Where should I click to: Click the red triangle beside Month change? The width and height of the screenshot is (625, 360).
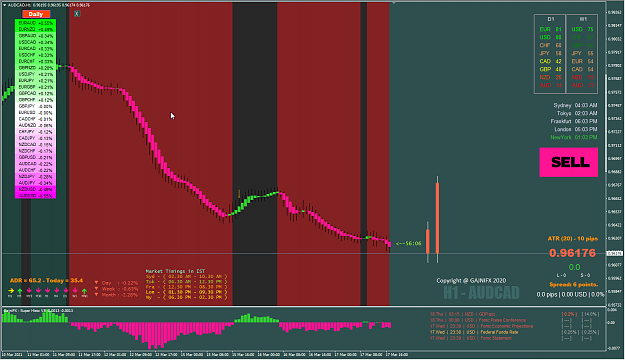pos(96,295)
